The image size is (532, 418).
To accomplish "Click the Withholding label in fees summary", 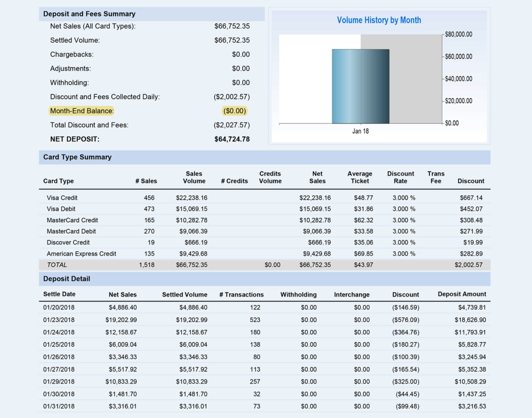I will pyautogui.click(x=70, y=82).
